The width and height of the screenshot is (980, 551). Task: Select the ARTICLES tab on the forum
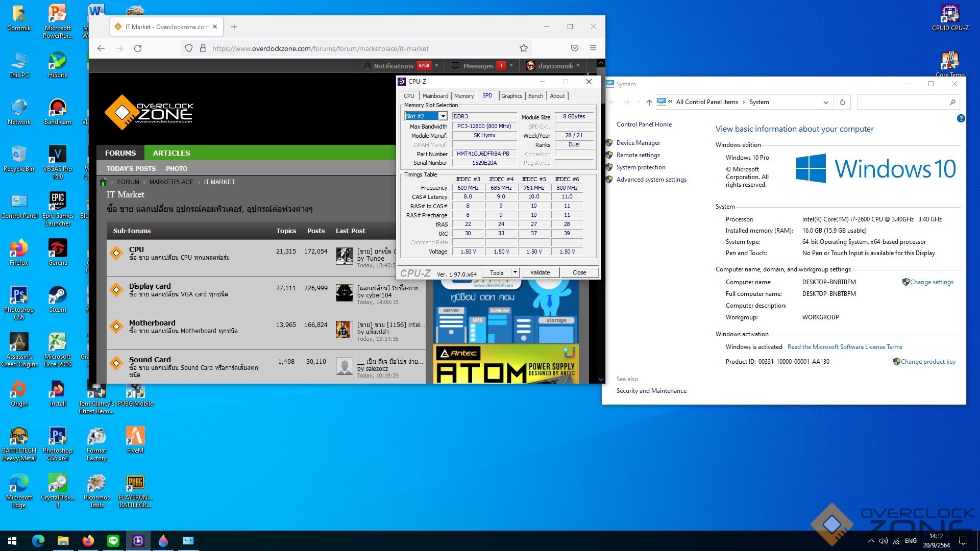[171, 153]
